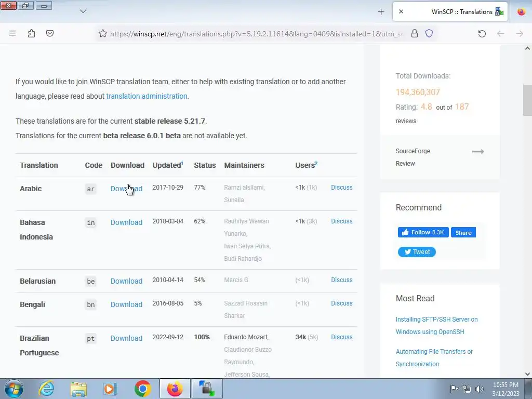The width and height of the screenshot is (532, 399).
Task: Click the Users footnote 2 superscript
Action: coord(316,163)
